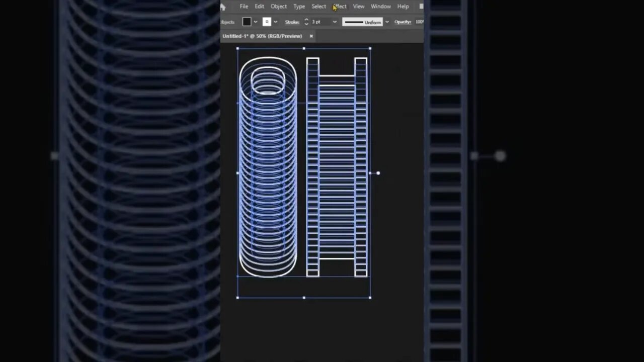This screenshot has height=362, width=644.
Task: Expand the fill color dropdown arrow
Action: pyautogui.click(x=256, y=22)
